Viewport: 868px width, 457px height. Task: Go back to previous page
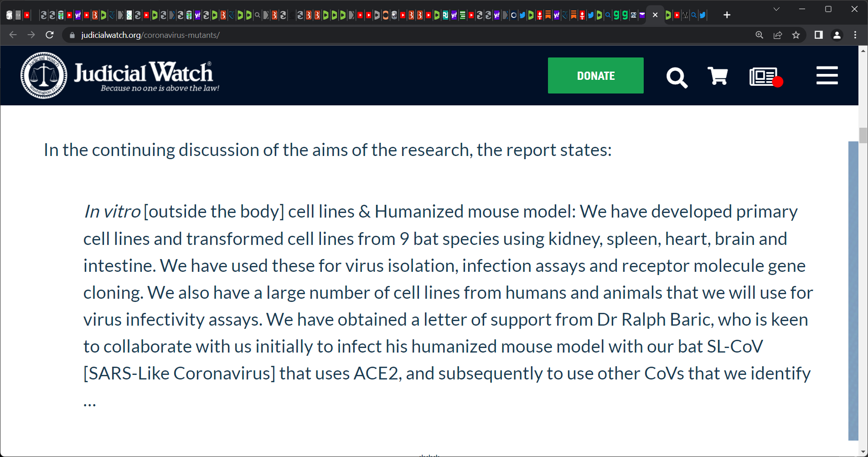(13, 35)
